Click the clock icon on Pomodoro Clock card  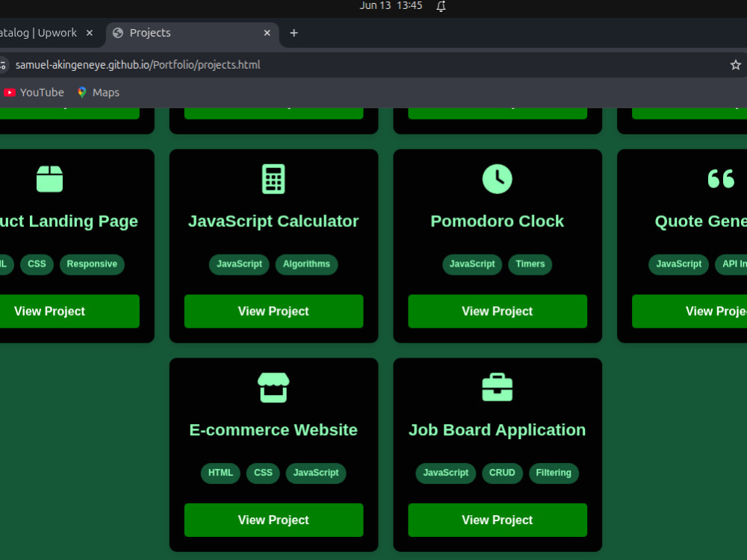point(497,179)
